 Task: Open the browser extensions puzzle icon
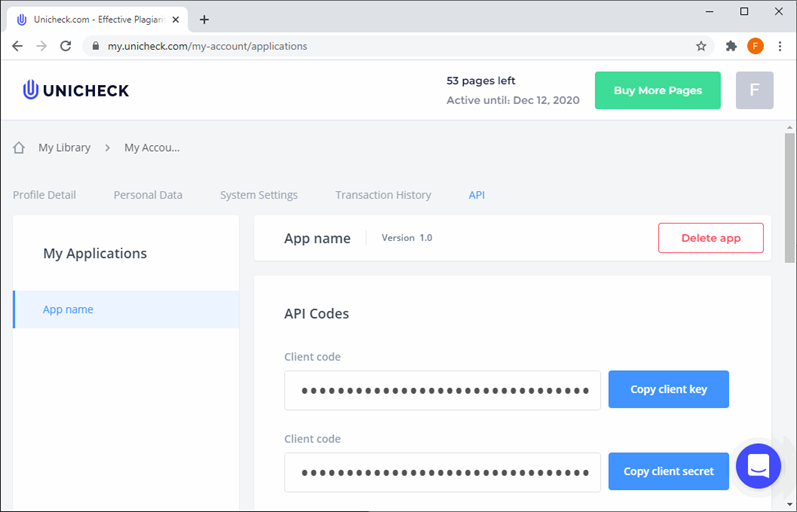pos(731,46)
